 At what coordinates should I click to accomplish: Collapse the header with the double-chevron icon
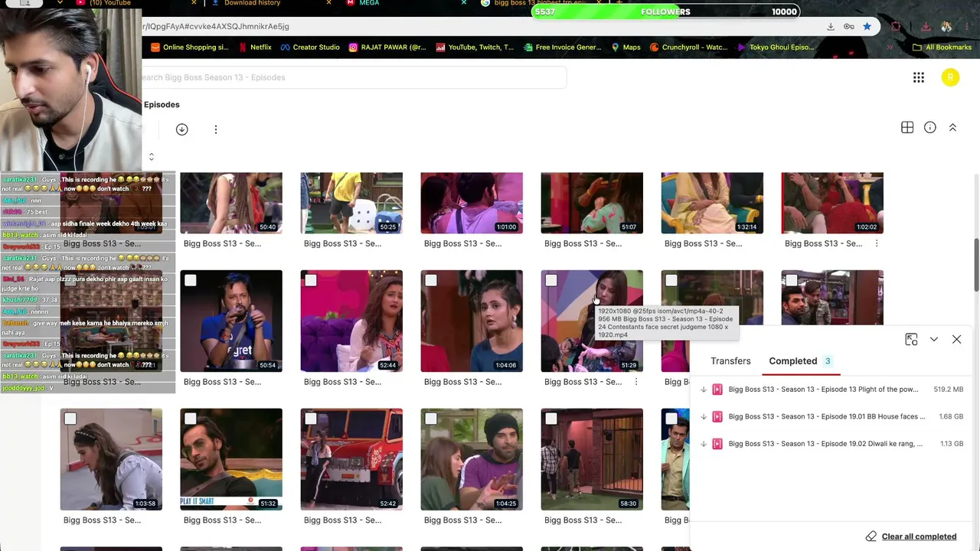(x=953, y=128)
